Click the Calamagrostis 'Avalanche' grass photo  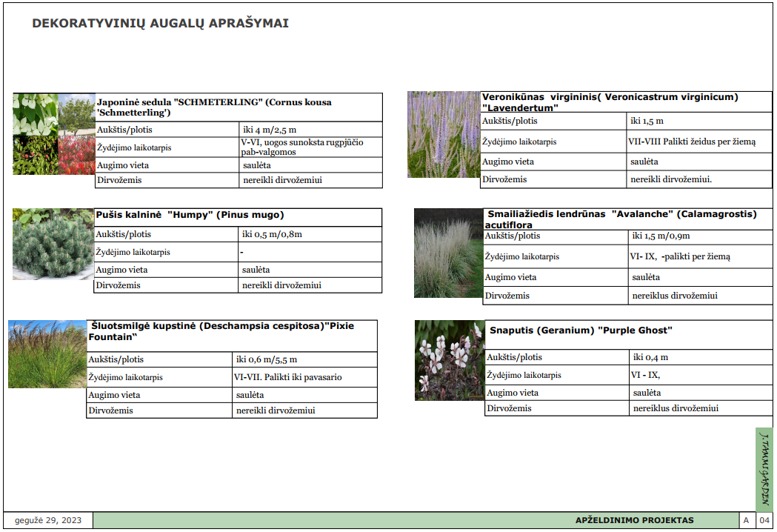coord(448,253)
